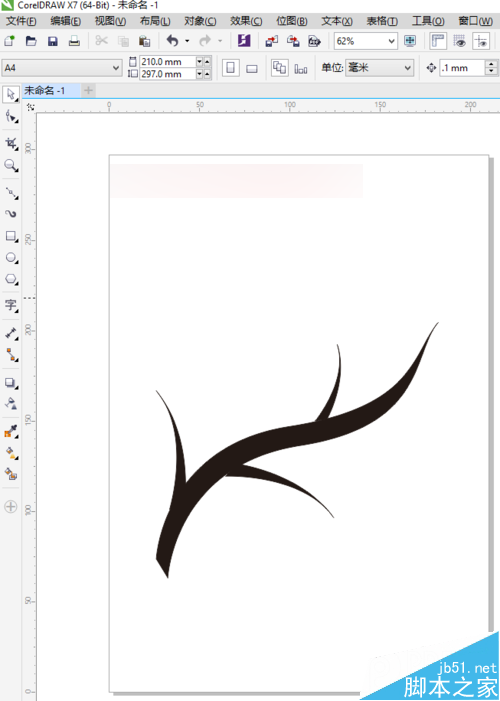This screenshot has height=701, width=500.
Task: Set page to portrait orientation
Action: [x=231, y=68]
